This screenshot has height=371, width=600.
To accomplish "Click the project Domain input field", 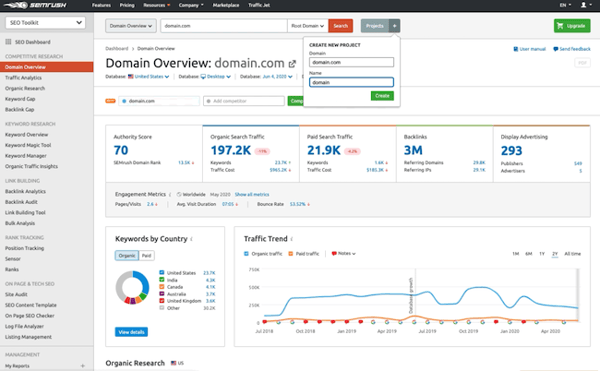I will pyautogui.click(x=351, y=62).
